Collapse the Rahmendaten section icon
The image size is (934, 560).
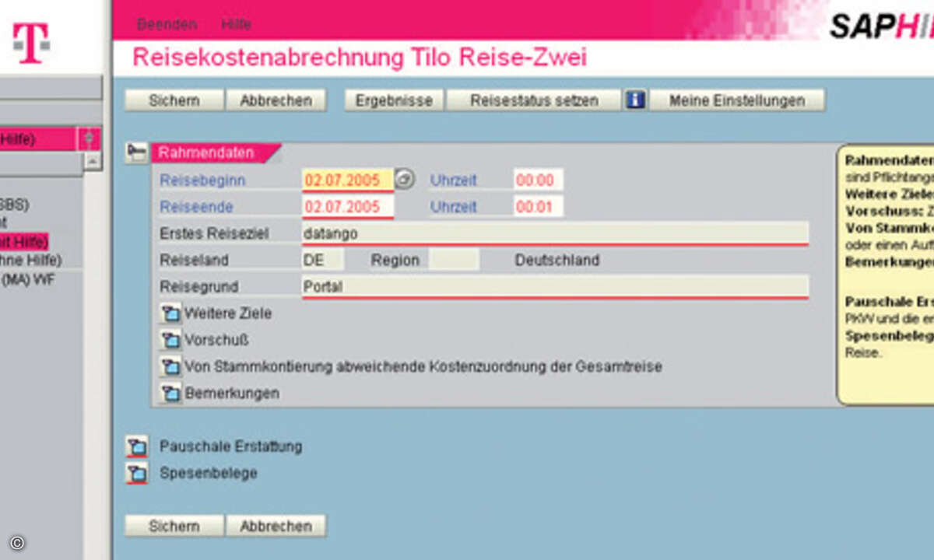136,152
